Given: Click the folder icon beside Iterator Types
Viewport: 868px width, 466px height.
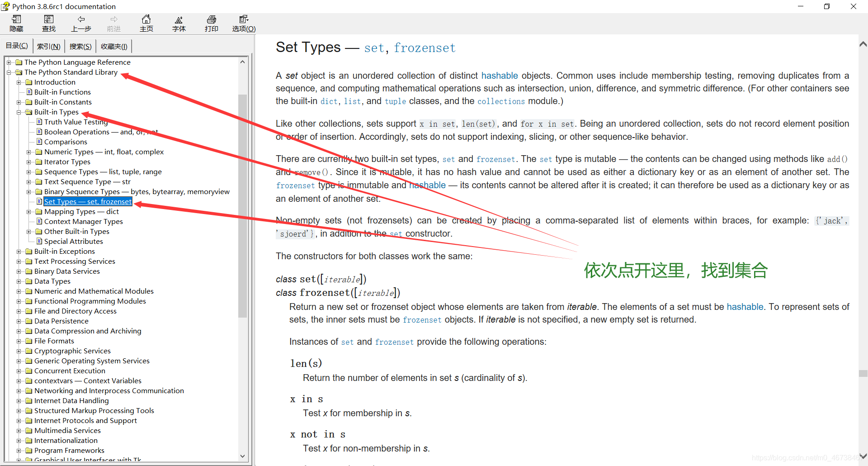Looking at the screenshot, I should pos(39,162).
